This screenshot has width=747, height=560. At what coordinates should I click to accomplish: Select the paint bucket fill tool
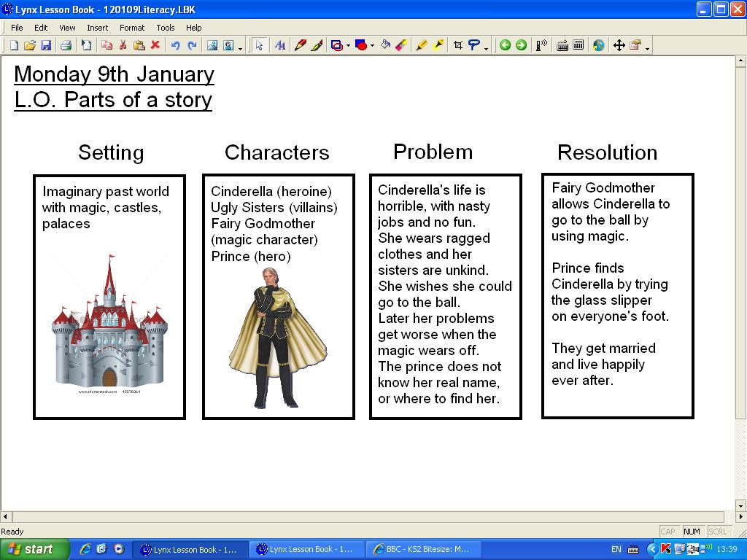point(385,45)
